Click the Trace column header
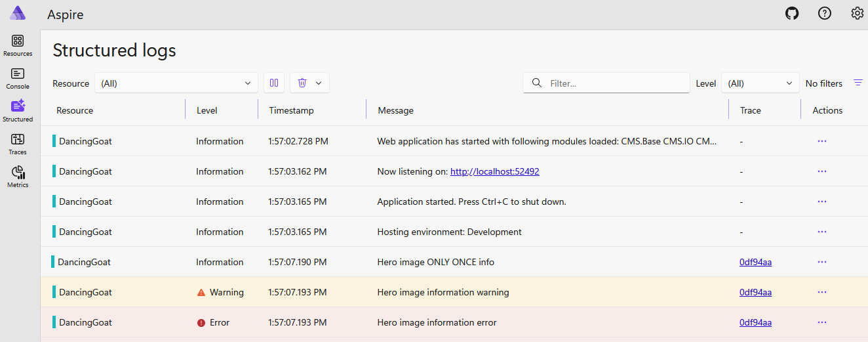Viewport: 868px width, 342px height. point(751,110)
